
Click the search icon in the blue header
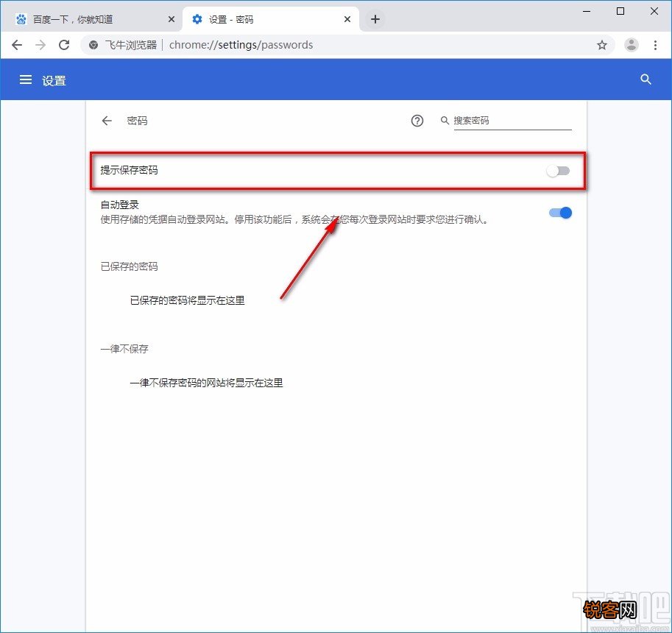646,79
